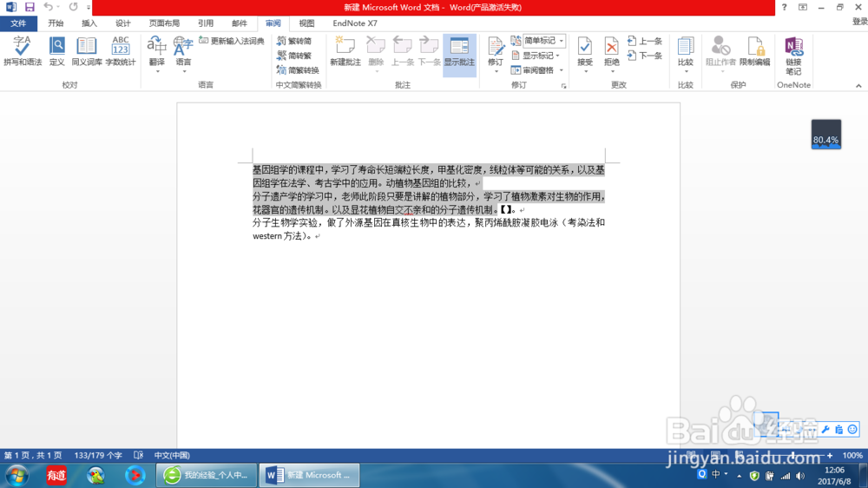Click 接受 to accept the change
This screenshot has height=488, width=868.
click(x=585, y=55)
